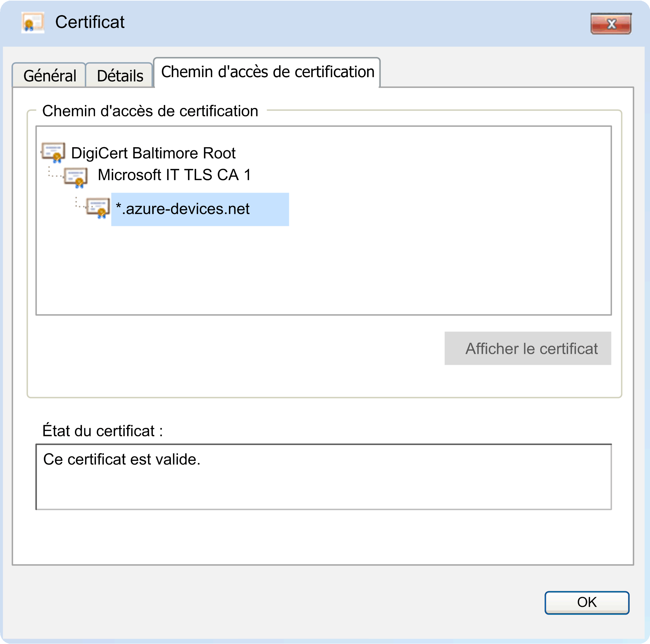
Task: Select DigiCert Baltimore Root in the tree
Action: click(153, 153)
